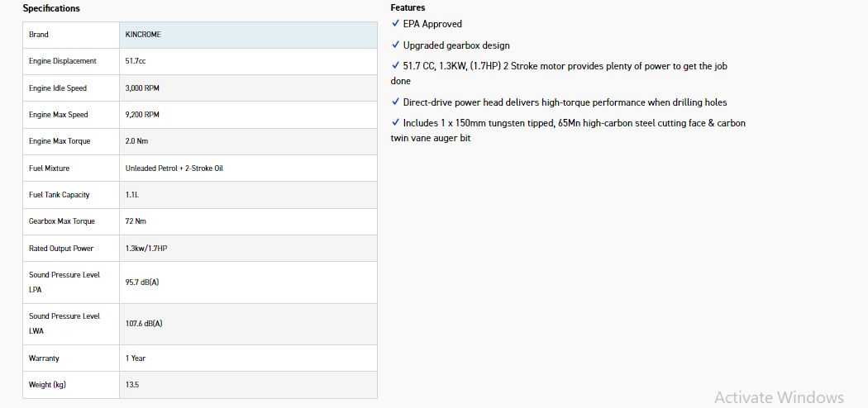The width and height of the screenshot is (868, 408).
Task: Click the checkmark next to Upgraded gearbox design
Action: click(395, 45)
